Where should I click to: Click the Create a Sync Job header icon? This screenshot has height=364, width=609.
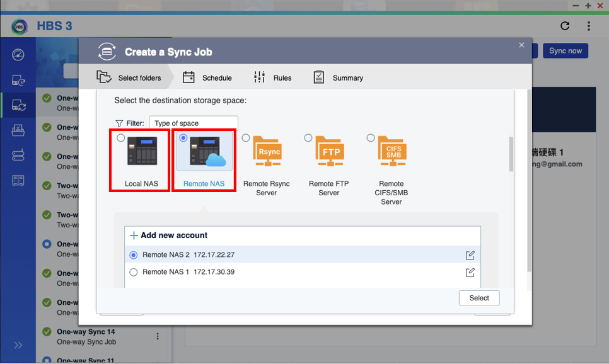107,52
